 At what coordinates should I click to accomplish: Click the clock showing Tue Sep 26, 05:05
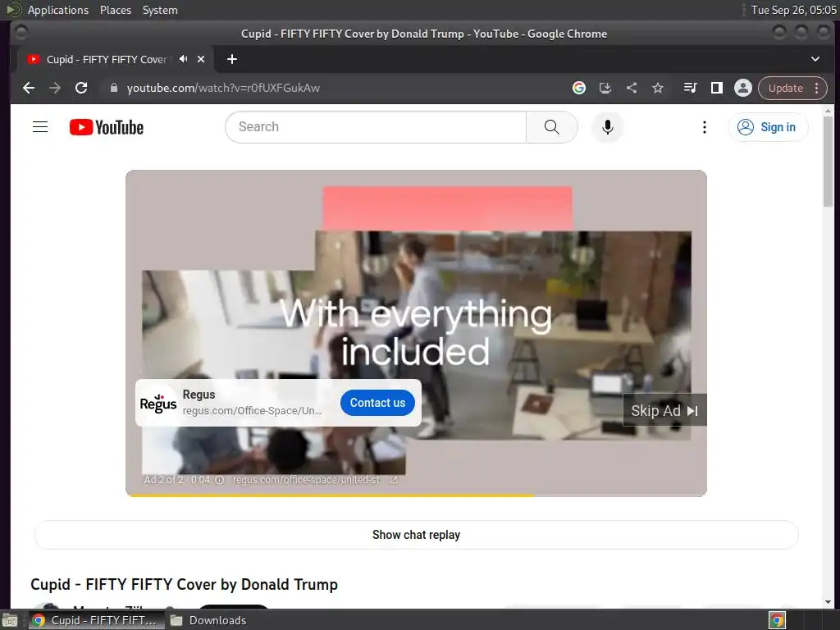tap(793, 10)
